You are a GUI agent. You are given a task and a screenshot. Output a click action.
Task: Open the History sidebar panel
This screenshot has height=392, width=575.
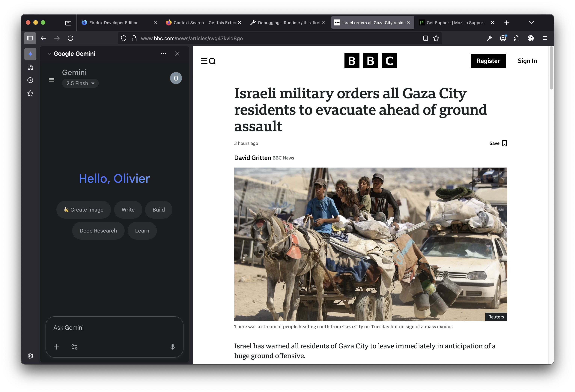coord(30,80)
